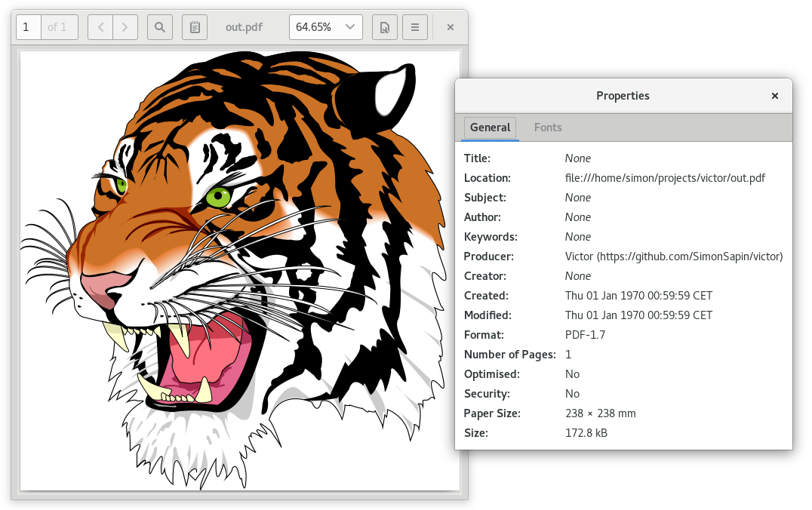This screenshot has width=812, height=510.
Task: Click inside the page number field
Action: 28,27
